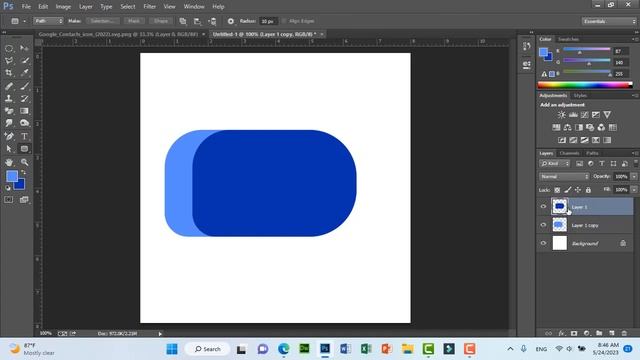Toggle Background layer eye icon
This screenshot has width=640, height=360.
pyautogui.click(x=543, y=243)
